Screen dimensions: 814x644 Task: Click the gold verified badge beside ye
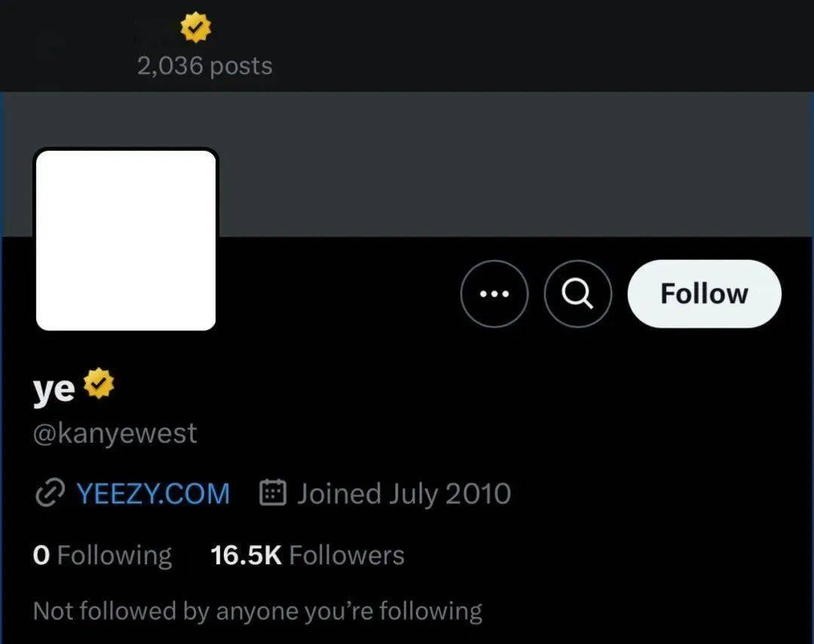coord(98,384)
